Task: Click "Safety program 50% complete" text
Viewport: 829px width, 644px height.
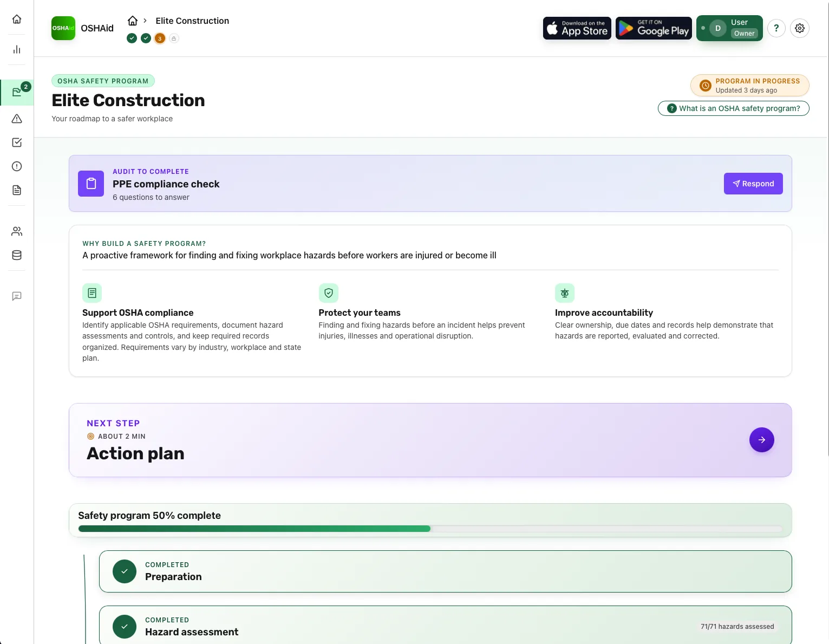Action: pyautogui.click(x=149, y=516)
